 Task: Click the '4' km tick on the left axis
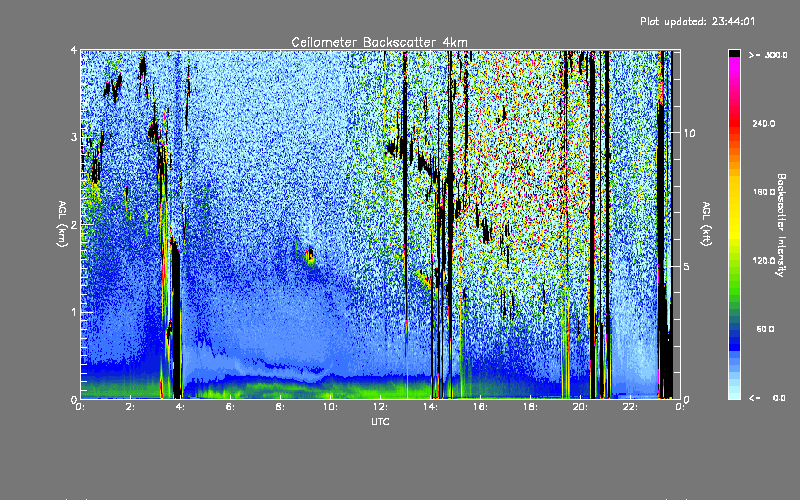(74, 51)
